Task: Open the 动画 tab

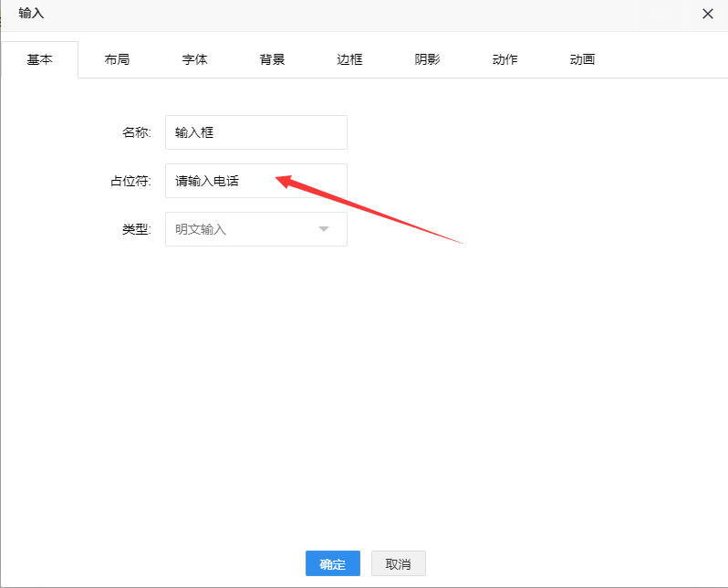Action: click(x=582, y=59)
